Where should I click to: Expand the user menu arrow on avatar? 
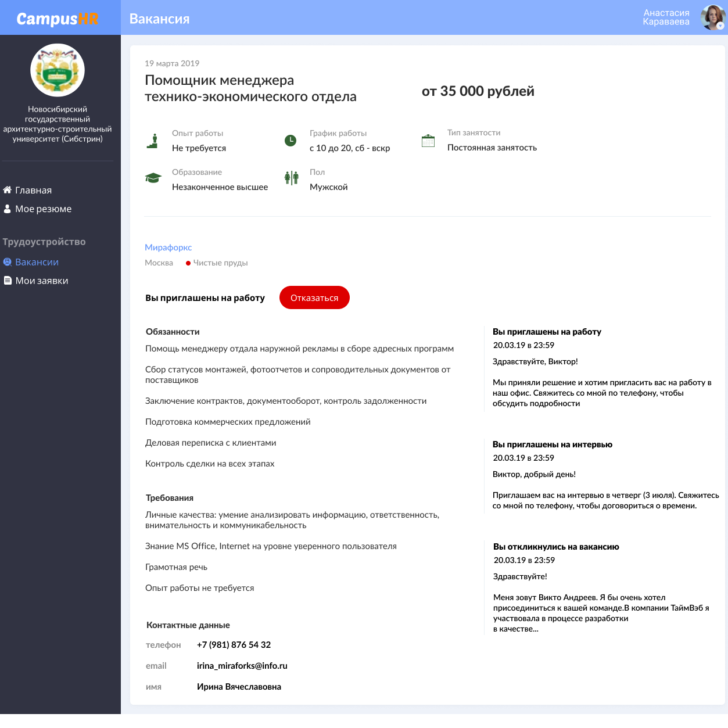720,26
